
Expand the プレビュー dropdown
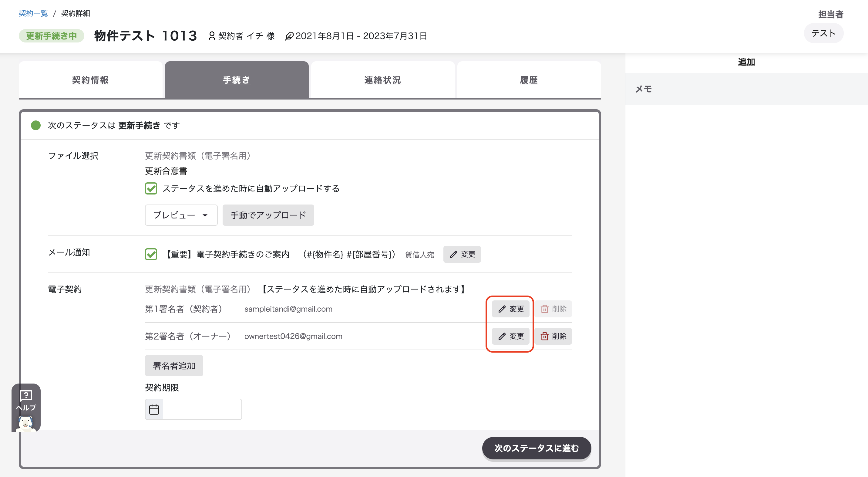click(x=181, y=215)
